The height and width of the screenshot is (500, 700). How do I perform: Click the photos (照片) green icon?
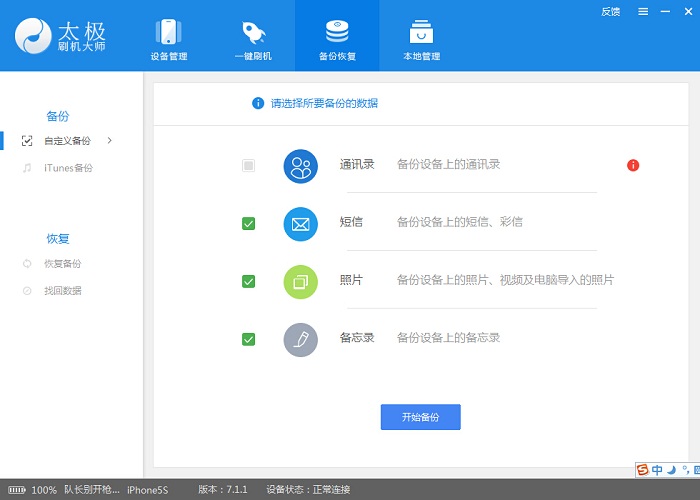tap(300, 281)
